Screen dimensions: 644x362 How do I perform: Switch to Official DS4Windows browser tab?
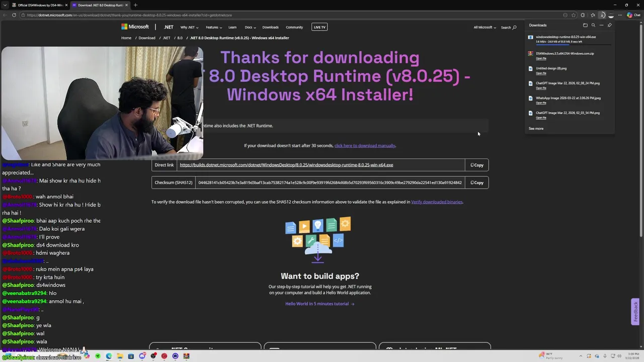coord(39,5)
